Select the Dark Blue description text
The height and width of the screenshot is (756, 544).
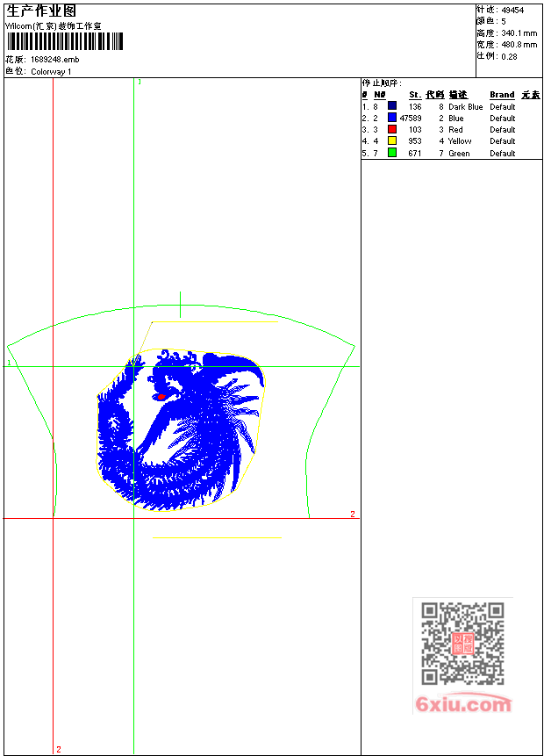(x=465, y=106)
